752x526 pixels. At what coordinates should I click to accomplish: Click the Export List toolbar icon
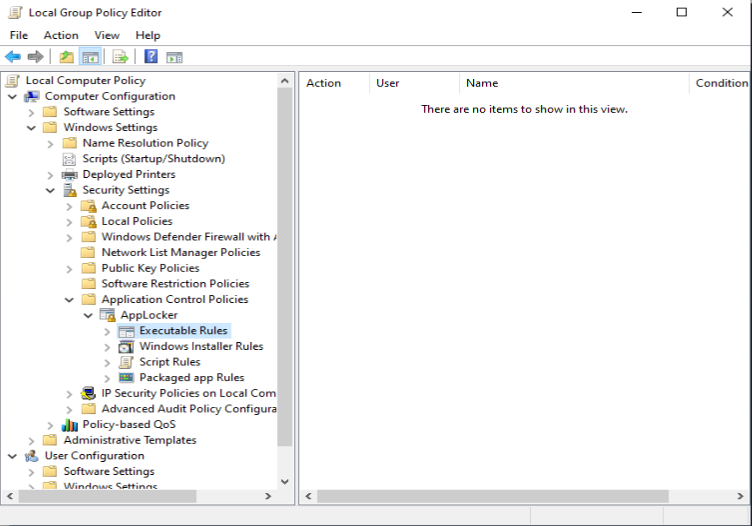120,57
